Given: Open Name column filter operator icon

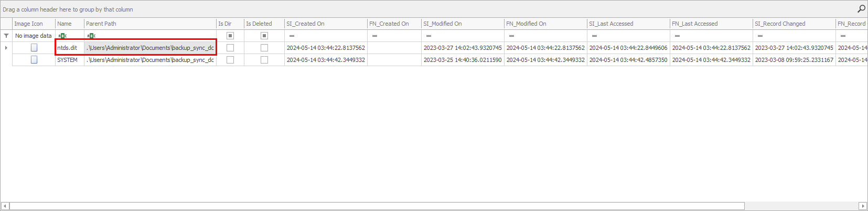Looking at the screenshot, I should click(x=62, y=36).
